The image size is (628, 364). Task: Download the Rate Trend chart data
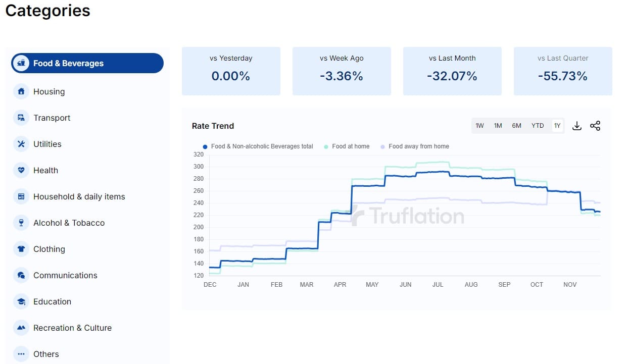[577, 125]
